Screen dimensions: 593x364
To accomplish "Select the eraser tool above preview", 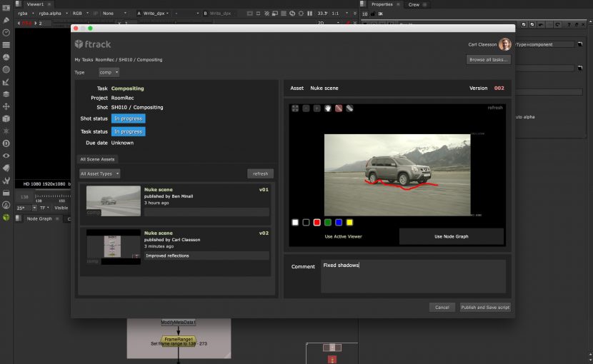I will pos(349,108).
